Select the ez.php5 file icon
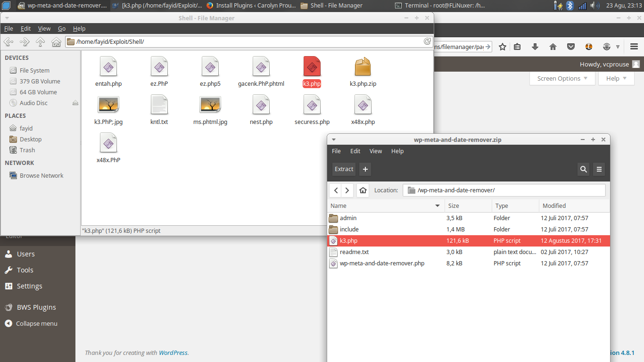644x362 pixels. click(x=210, y=66)
